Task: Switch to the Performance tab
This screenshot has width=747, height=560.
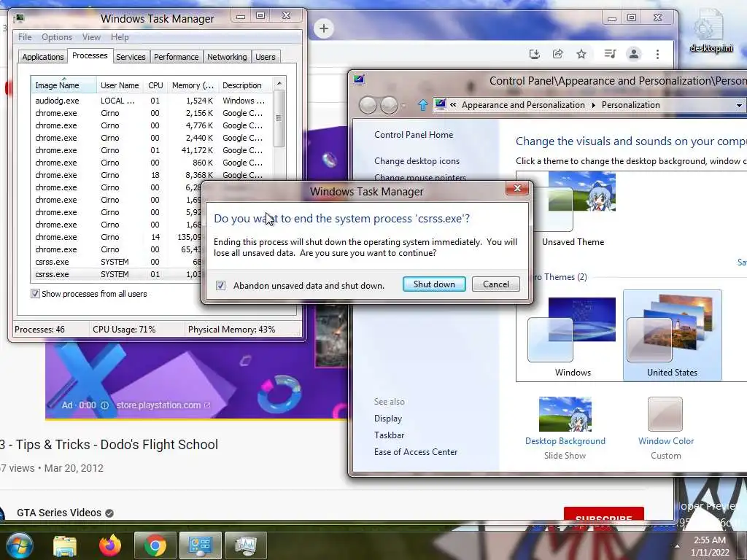Action: pos(177,57)
